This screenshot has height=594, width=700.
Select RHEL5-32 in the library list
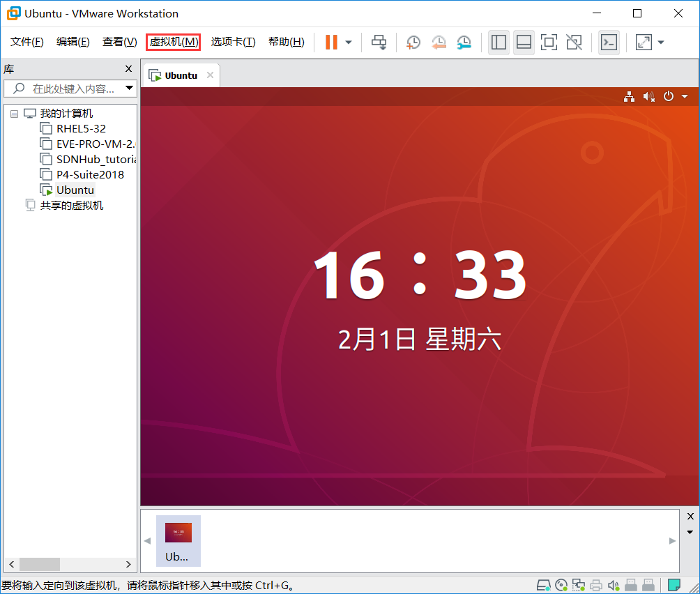(82, 128)
